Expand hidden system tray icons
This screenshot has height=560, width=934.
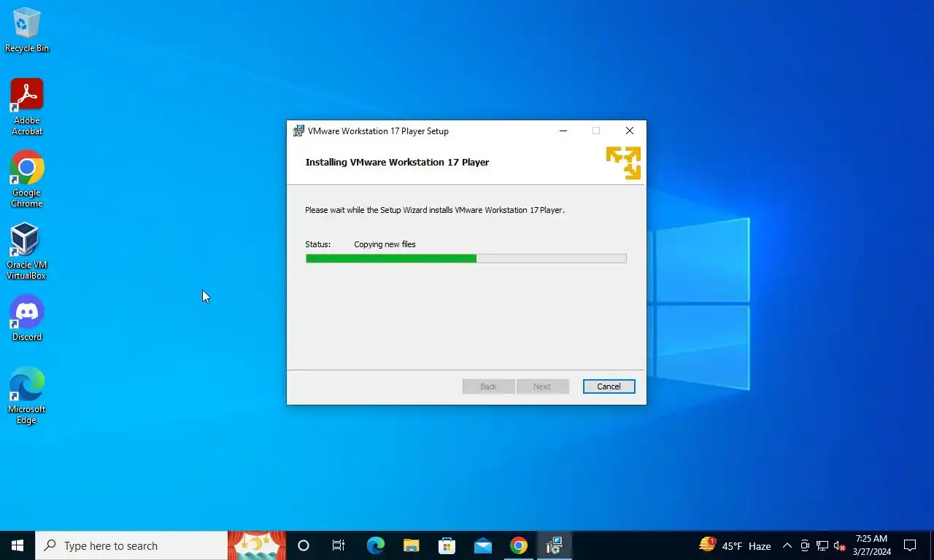click(x=787, y=545)
